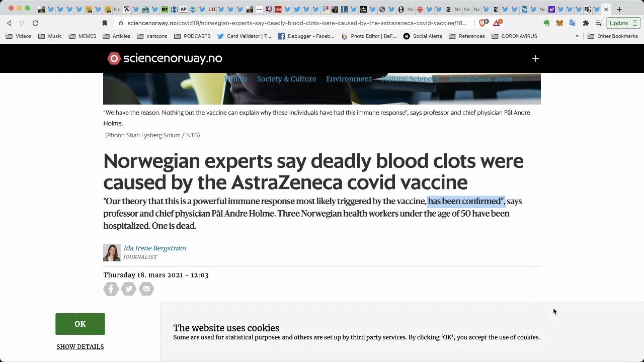This screenshot has width=644, height=362.
Task: Expand the sciencenorway plus menu
Action: 535,59
